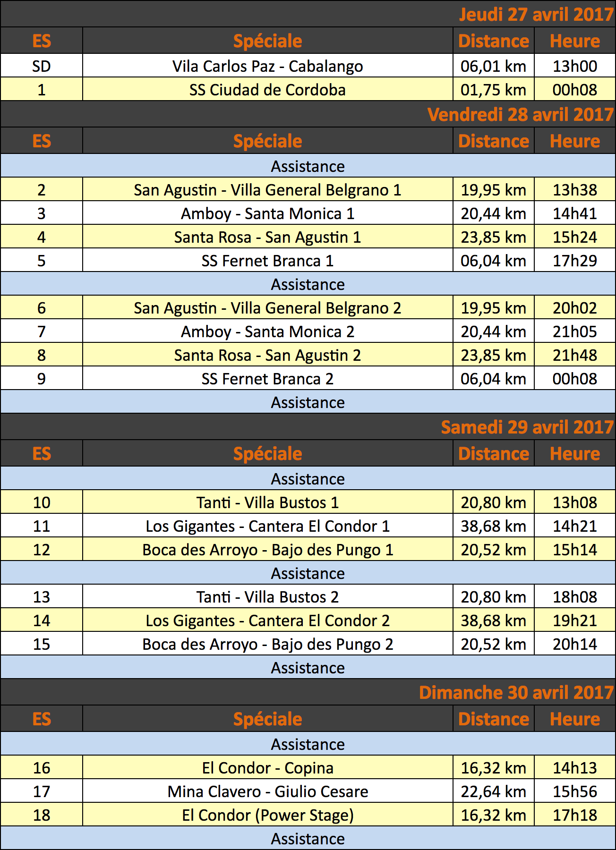Click the Amboy - Santa Monica 1 stage

coord(267,213)
